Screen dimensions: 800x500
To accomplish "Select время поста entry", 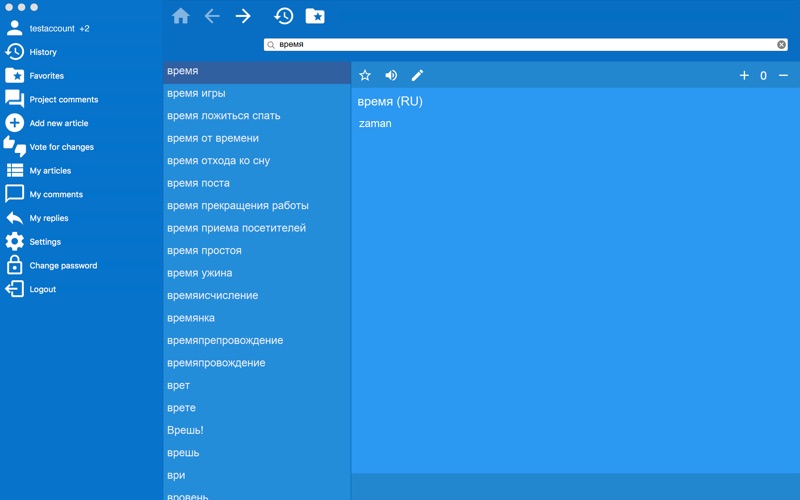I will [257, 183].
